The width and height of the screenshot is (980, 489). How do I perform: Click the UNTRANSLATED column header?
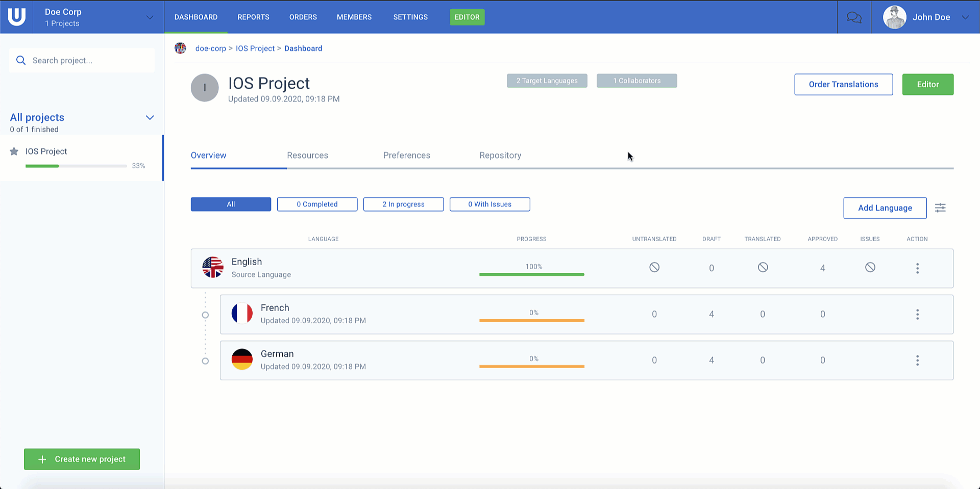(654, 239)
